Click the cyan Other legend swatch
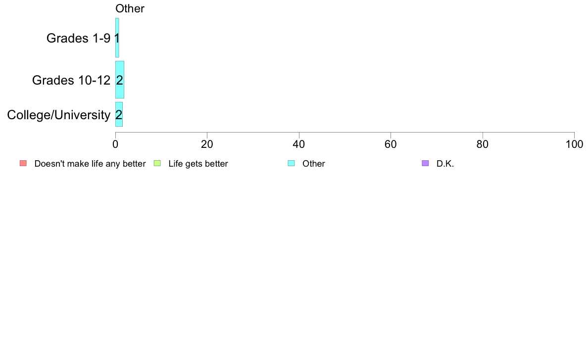The height and width of the screenshot is (364, 588). coord(291,163)
